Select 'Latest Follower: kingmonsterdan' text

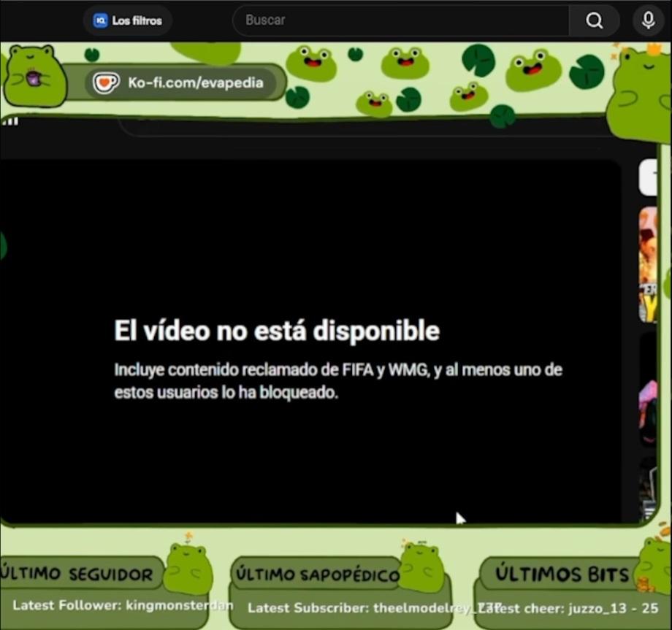[x=123, y=606]
